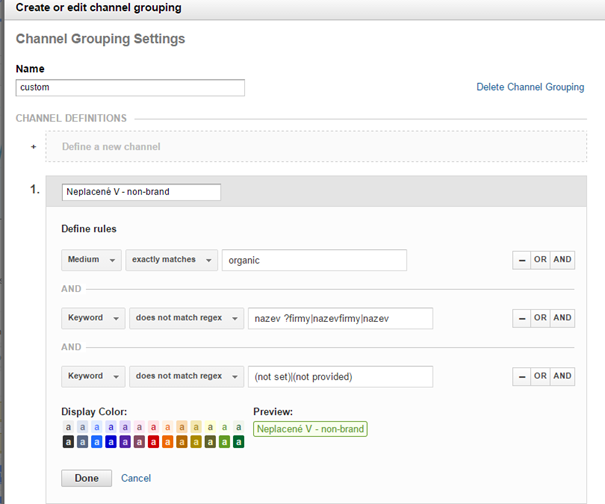605x504 pixels.
Task: Click the regex field with 'organic' value
Action: click(314, 260)
